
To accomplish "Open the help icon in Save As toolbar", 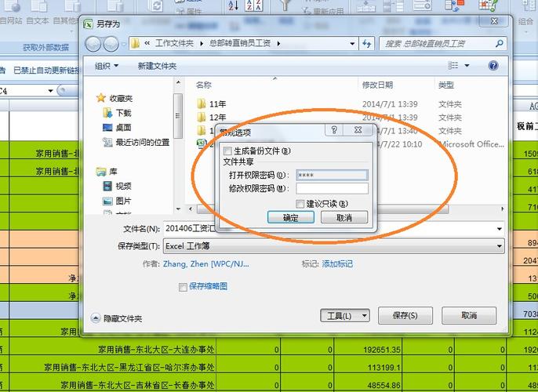I will (x=493, y=66).
